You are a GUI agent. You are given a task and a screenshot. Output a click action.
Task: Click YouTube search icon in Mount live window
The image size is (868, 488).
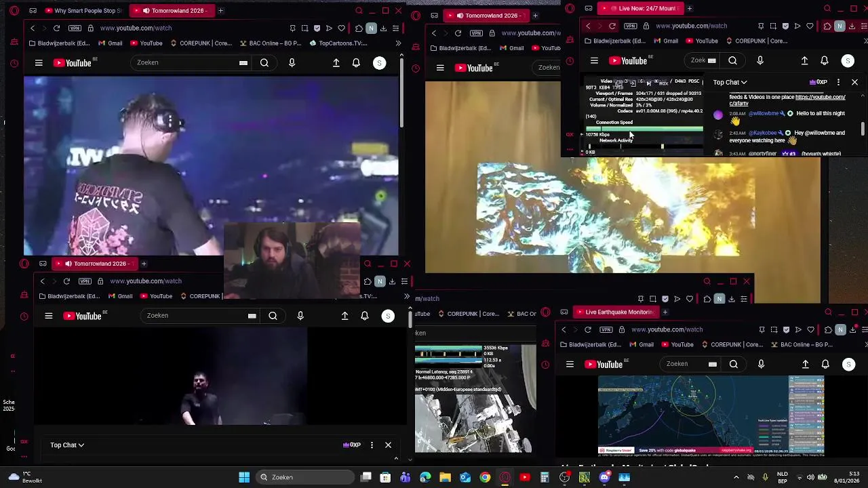[732, 60]
